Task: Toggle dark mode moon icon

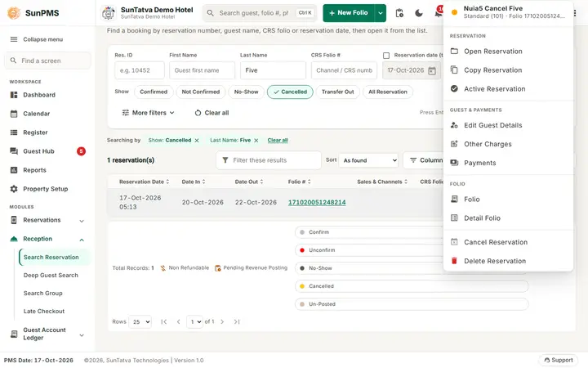Action: tap(419, 13)
